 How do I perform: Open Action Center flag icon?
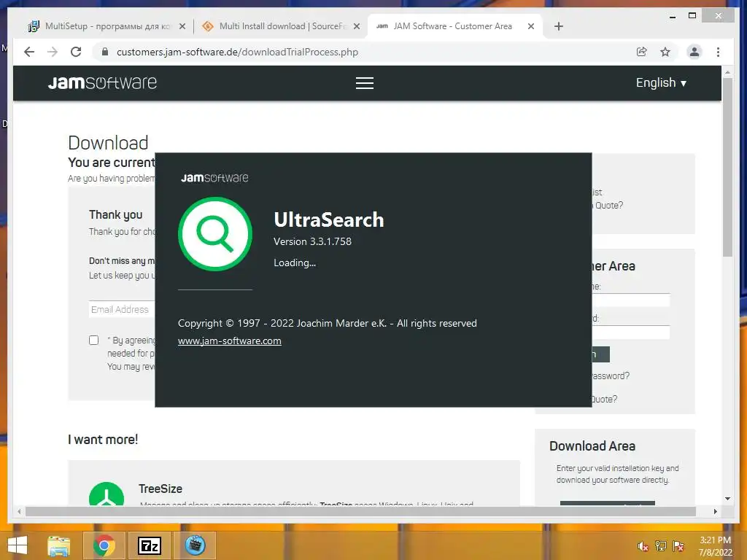678,546
